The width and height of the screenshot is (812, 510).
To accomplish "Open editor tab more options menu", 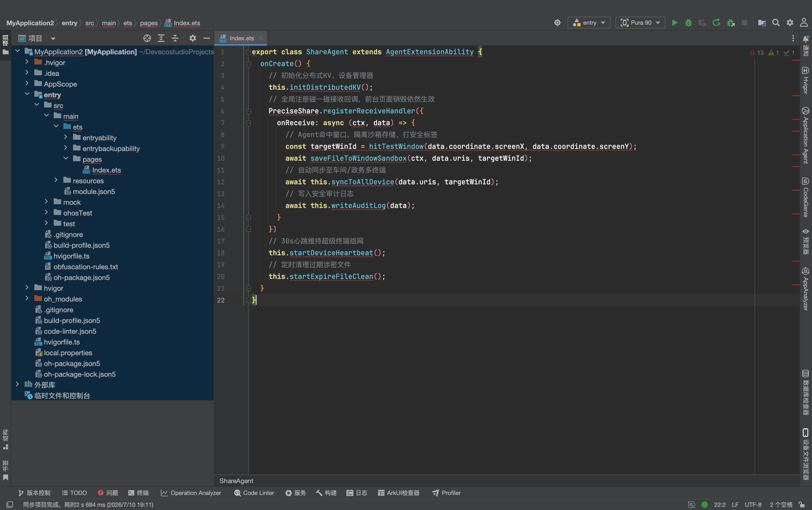I will tap(793, 38).
